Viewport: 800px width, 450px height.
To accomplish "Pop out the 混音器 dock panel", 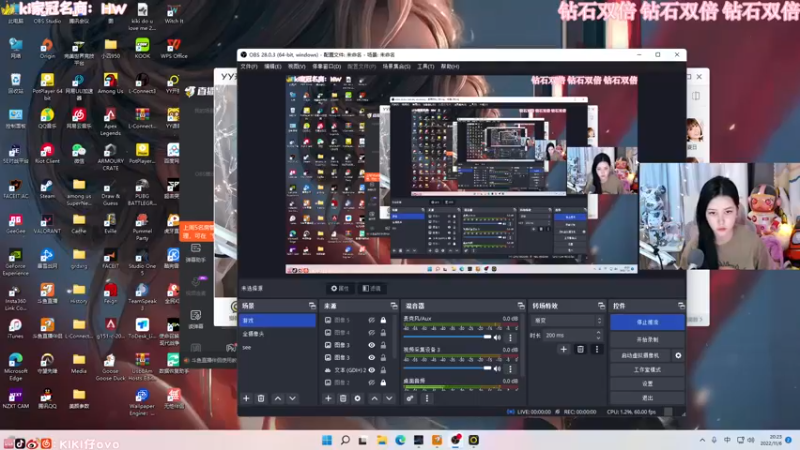I will click(521, 306).
